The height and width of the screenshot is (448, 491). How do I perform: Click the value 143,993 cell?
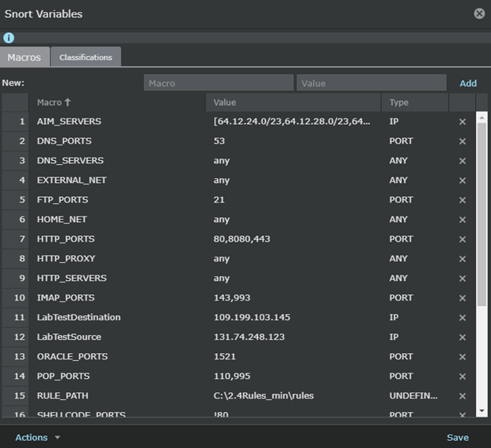coord(293,297)
